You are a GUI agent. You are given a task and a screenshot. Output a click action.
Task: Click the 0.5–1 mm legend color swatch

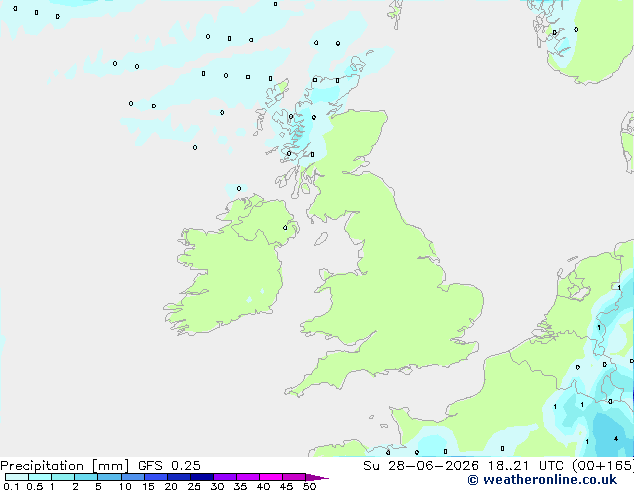[40, 477]
